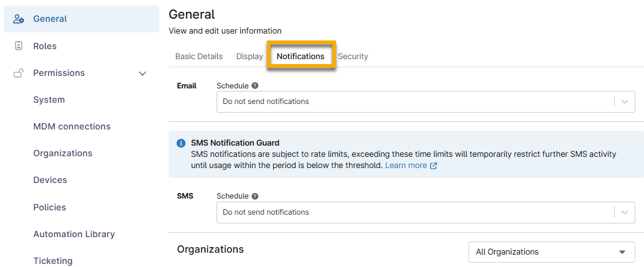The height and width of the screenshot is (267, 644).
Task: Click the external link icon beside Learn more
Action: [x=434, y=166]
